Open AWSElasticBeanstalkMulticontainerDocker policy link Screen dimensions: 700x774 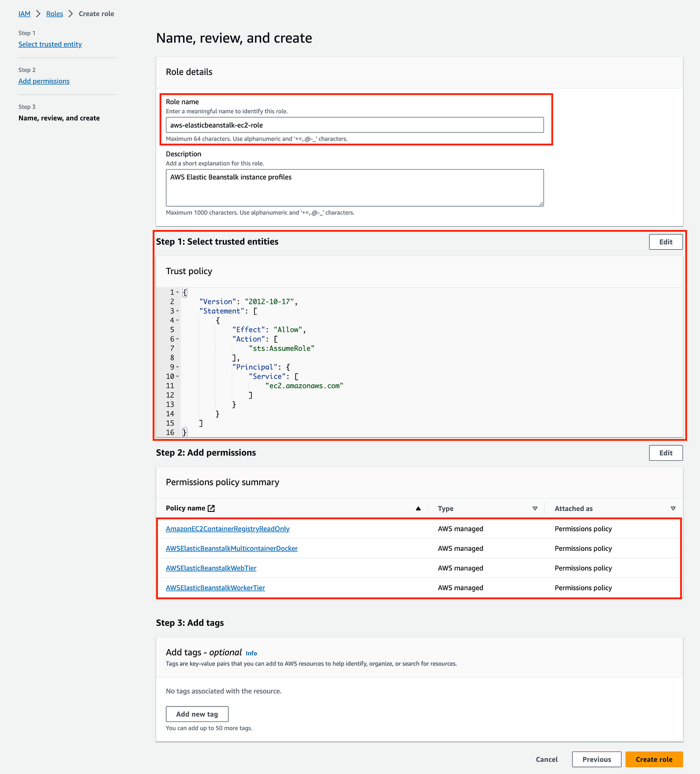tap(231, 549)
